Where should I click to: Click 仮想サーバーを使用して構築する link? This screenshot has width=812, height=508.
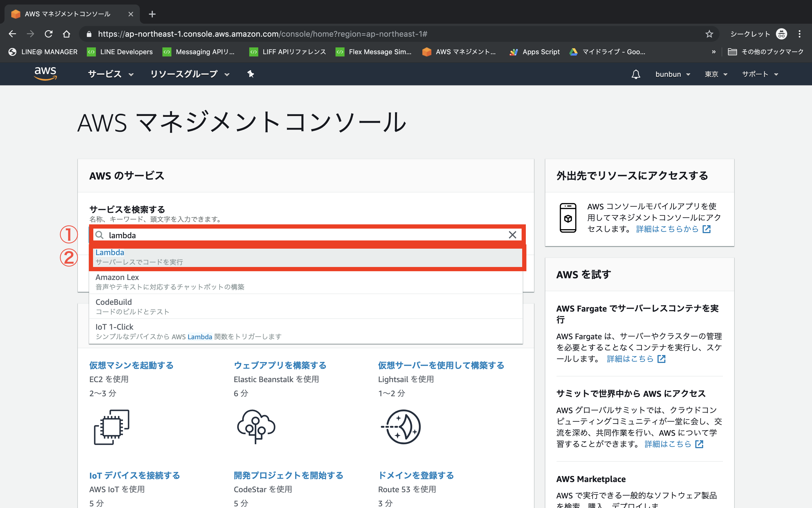click(441, 365)
